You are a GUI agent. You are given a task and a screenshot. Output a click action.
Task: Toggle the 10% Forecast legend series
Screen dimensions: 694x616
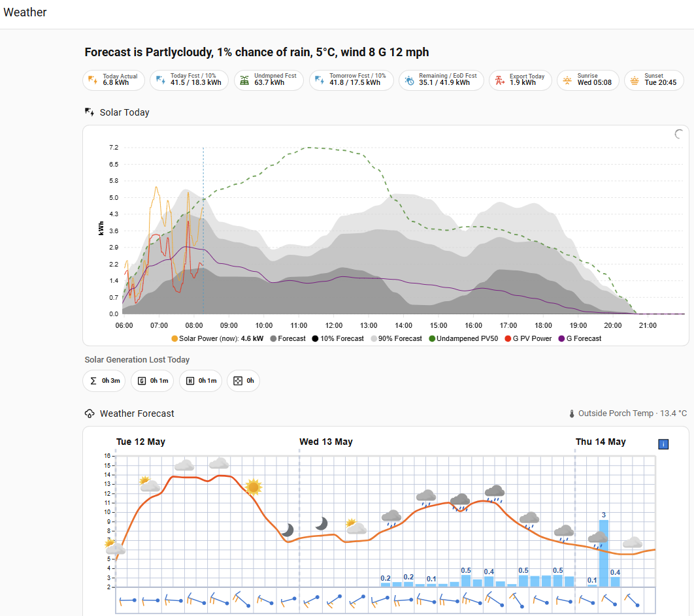pyautogui.click(x=338, y=338)
